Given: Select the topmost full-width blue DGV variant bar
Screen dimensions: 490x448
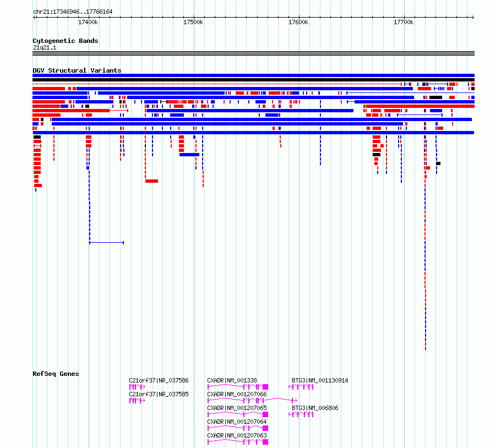Looking at the screenshot, I should pyautogui.click(x=253, y=75).
